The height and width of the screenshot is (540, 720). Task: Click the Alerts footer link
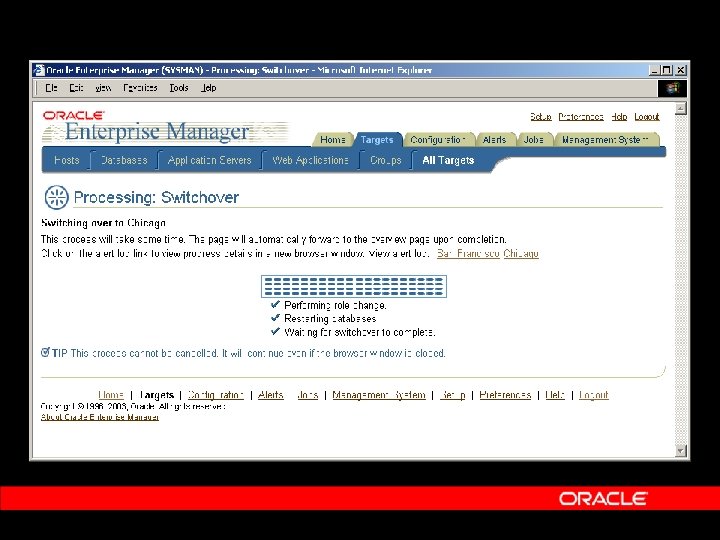pos(270,395)
